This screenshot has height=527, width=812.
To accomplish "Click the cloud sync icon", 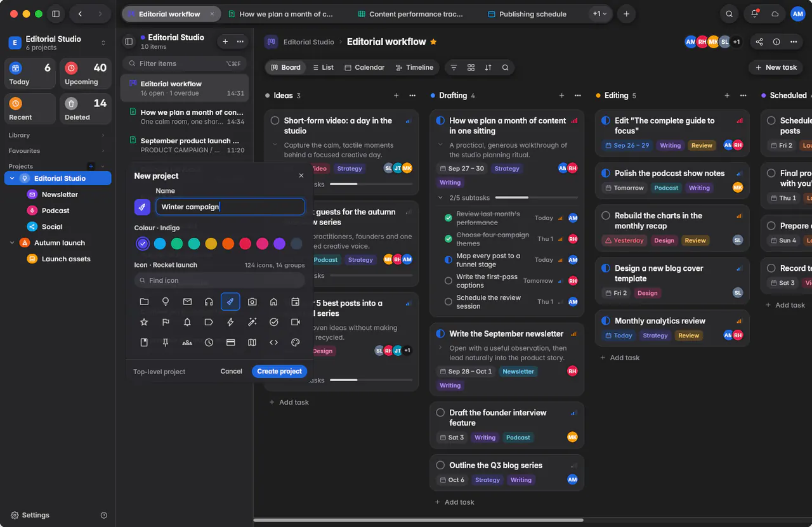I will click(x=775, y=14).
